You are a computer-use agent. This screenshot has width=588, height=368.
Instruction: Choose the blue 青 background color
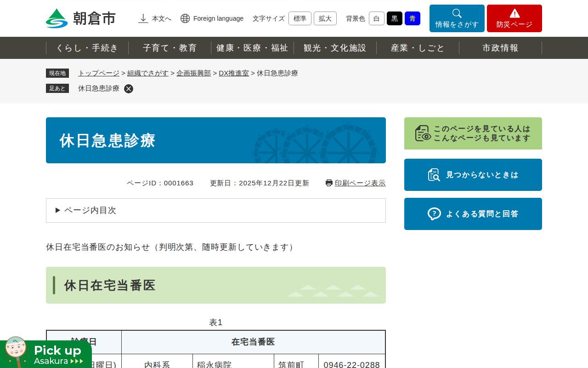coord(412,18)
